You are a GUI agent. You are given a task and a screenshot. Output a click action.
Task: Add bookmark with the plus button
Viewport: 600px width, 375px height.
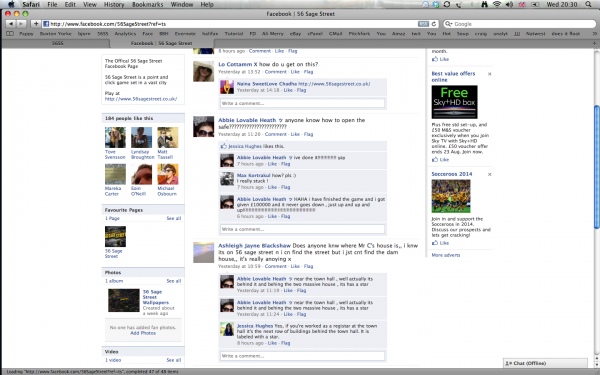(36, 24)
